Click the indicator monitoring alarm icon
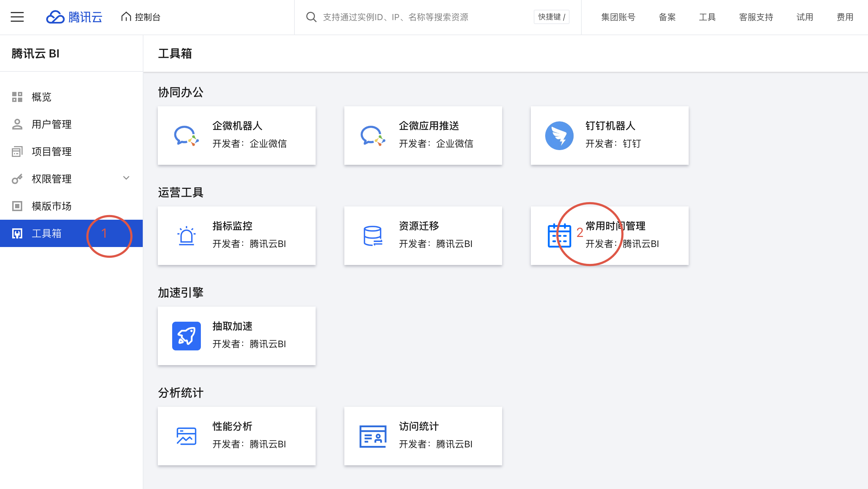The height and width of the screenshot is (489, 868). tap(187, 236)
